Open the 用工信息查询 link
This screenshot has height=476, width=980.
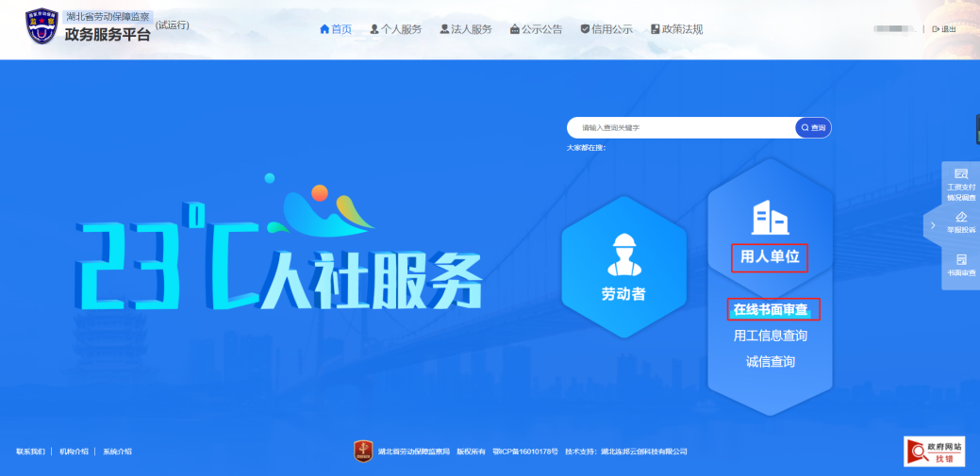pos(771,336)
